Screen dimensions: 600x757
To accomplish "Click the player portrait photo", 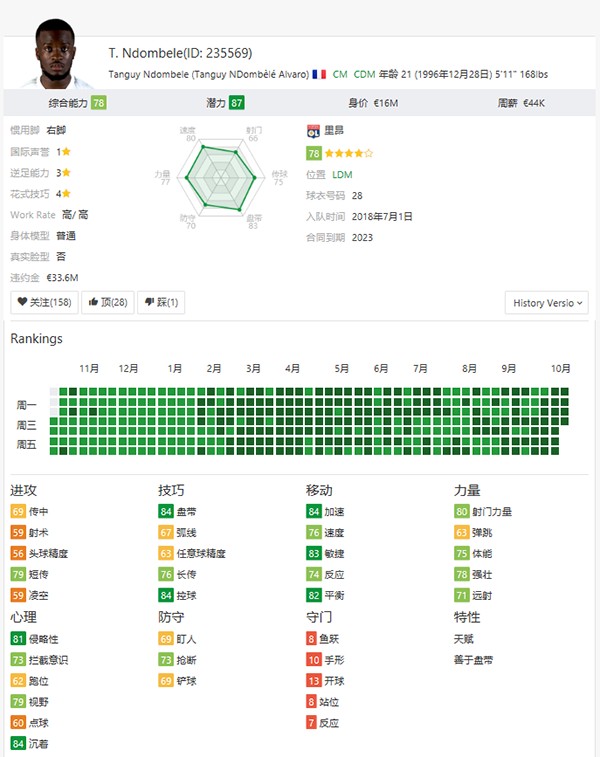I will (53, 55).
